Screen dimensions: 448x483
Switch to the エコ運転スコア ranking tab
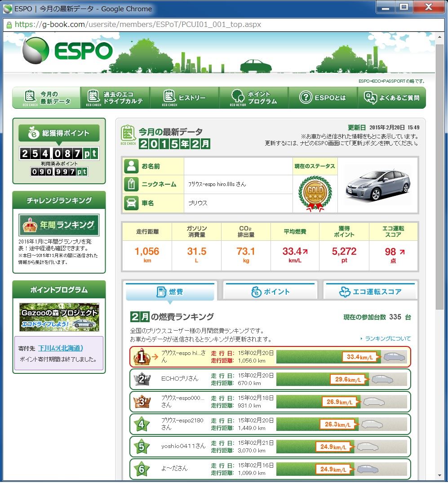tap(370, 292)
